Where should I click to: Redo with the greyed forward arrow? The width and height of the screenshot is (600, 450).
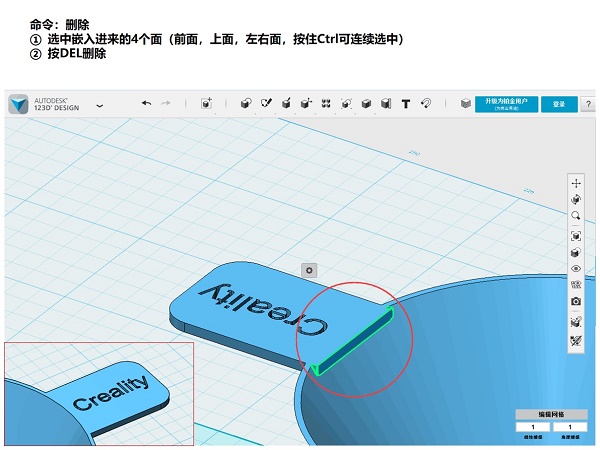(x=166, y=103)
